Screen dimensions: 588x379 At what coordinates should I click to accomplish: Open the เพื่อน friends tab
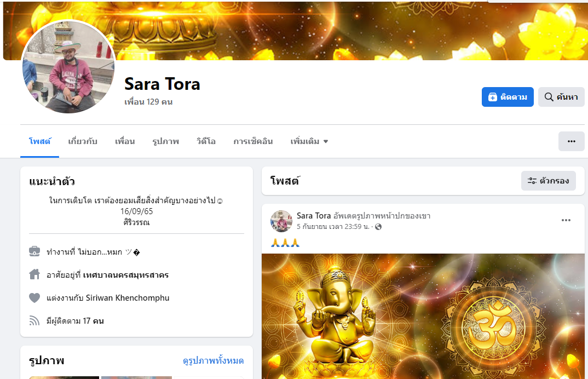click(125, 141)
